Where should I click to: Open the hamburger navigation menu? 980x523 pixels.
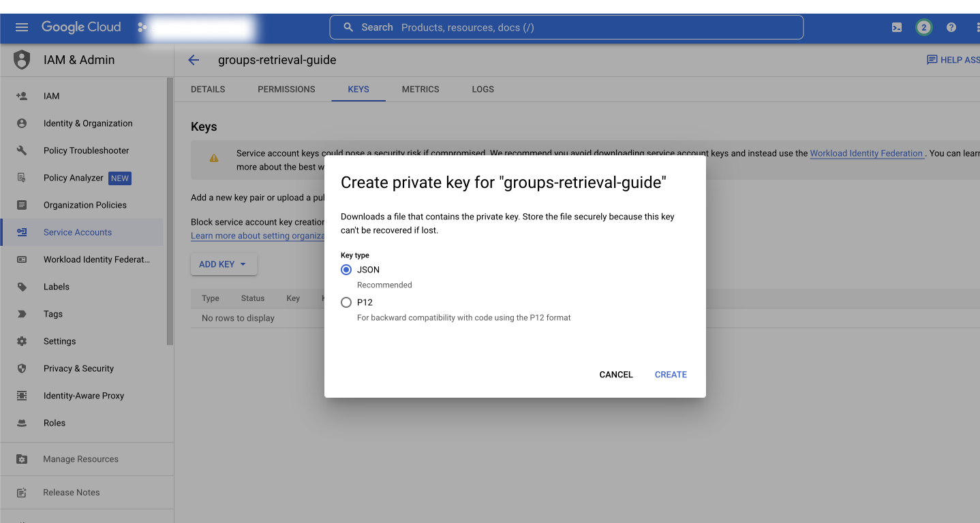point(22,27)
